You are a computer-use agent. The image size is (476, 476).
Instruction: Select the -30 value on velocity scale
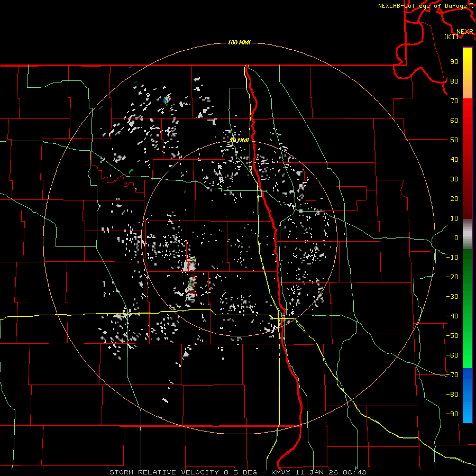[452, 297]
